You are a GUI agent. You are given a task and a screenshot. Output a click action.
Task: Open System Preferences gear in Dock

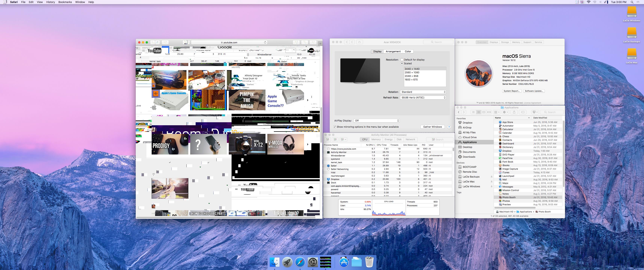[x=313, y=262]
